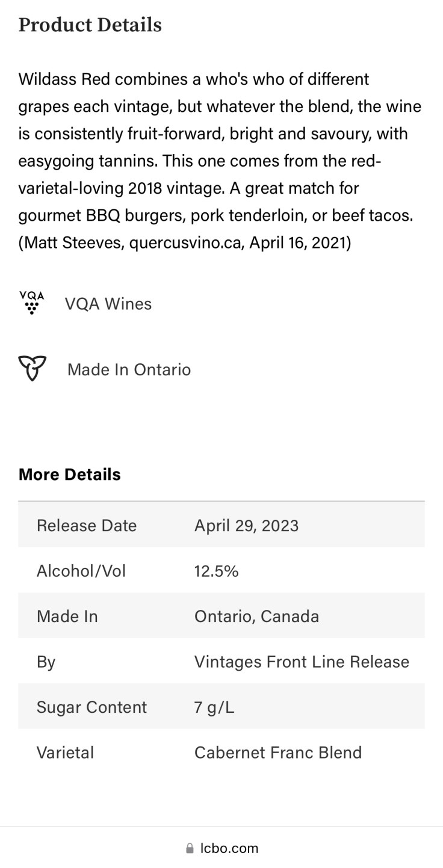Click the Varietal row label
Screen dimensions: 443x868
(x=65, y=753)
